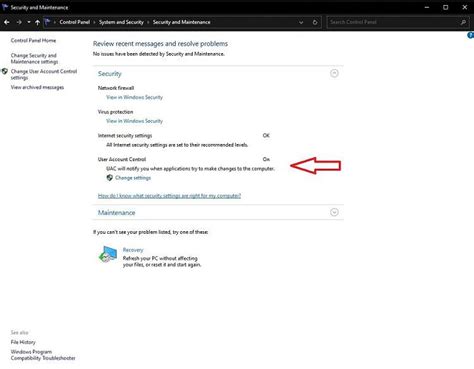Click the Security section heading
This screenshot has width=474, height=369.
110,74
